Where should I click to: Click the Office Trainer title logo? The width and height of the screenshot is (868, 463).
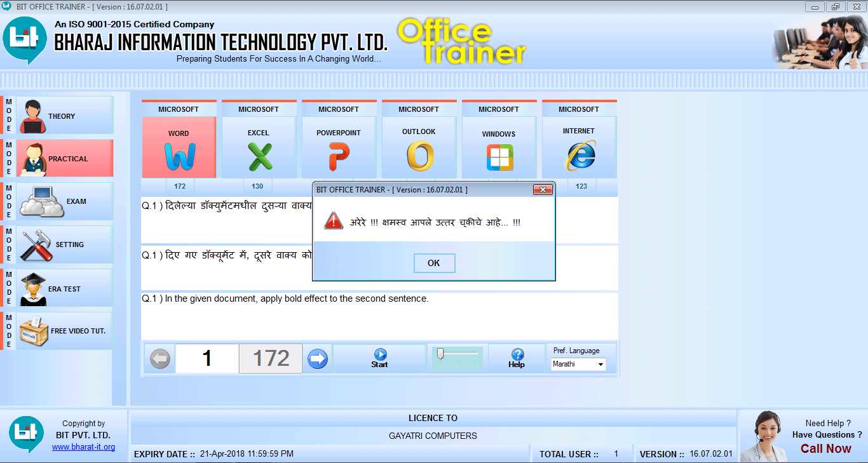click(x=462, y=41)
